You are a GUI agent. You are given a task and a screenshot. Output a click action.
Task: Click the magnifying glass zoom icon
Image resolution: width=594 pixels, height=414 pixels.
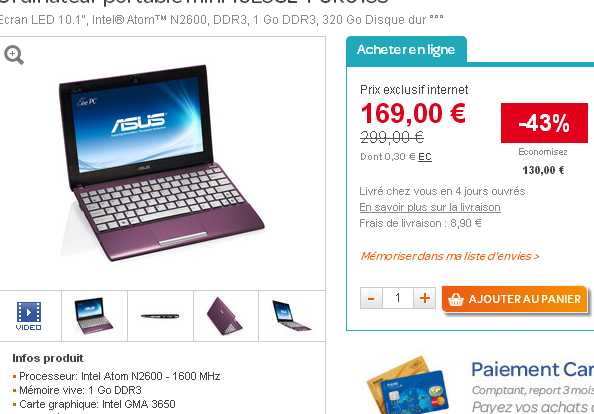tap(14, 55)
